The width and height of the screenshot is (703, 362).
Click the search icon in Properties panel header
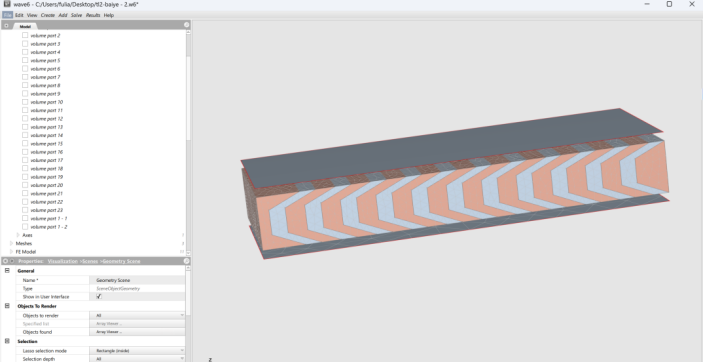click(x=187, y=261)
